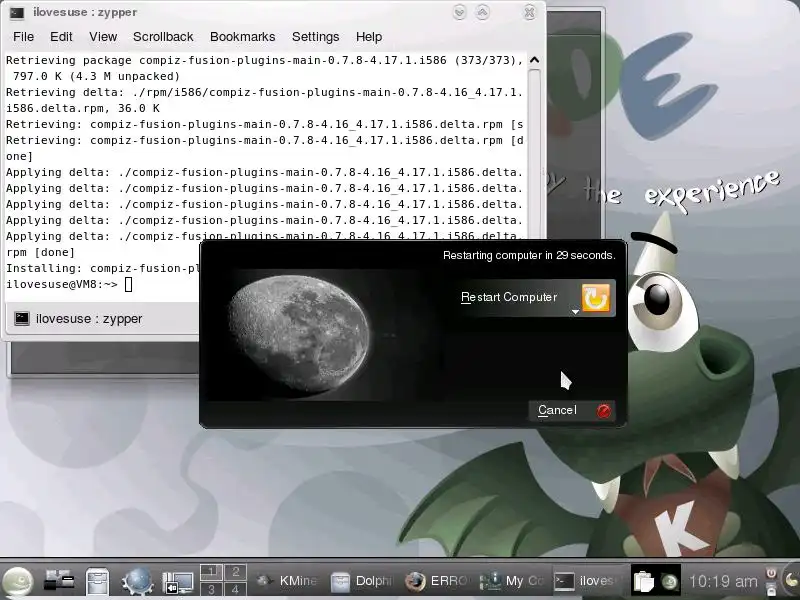The image size is (800, 600).
Task: Click the green openSUSE updater tray icon
Action: click(669, 581)
